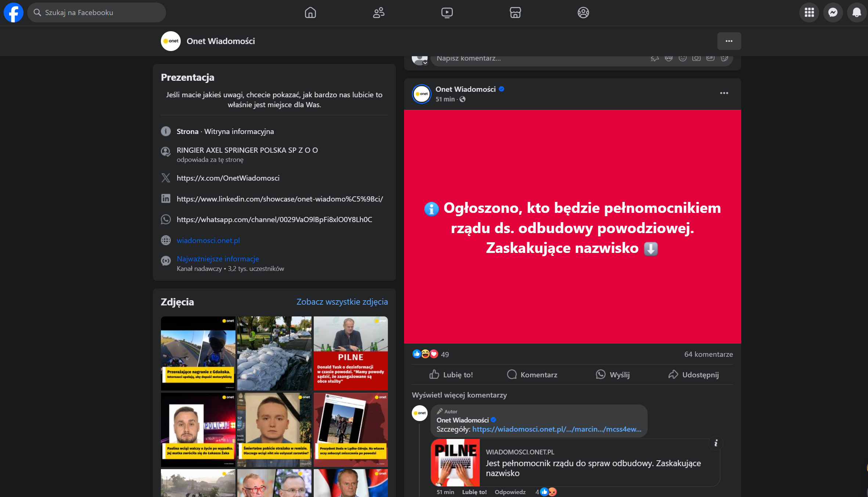The width and height of the screenshot is (868, 497).
Task: Open the Śmiertelne pobicie strażaka photo
Action: point(274,430)
